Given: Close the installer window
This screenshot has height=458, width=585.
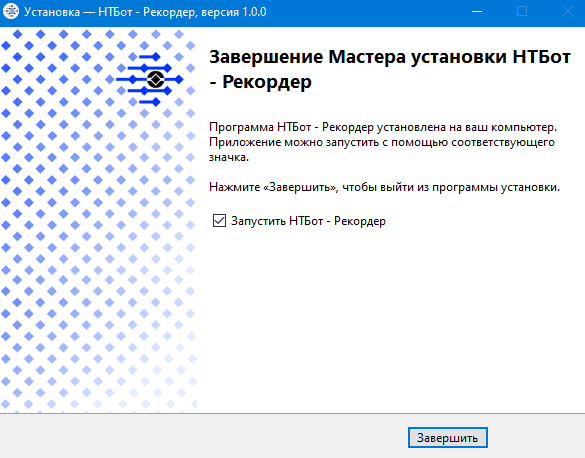Looking at the screenshot, I should coord(567,12).
